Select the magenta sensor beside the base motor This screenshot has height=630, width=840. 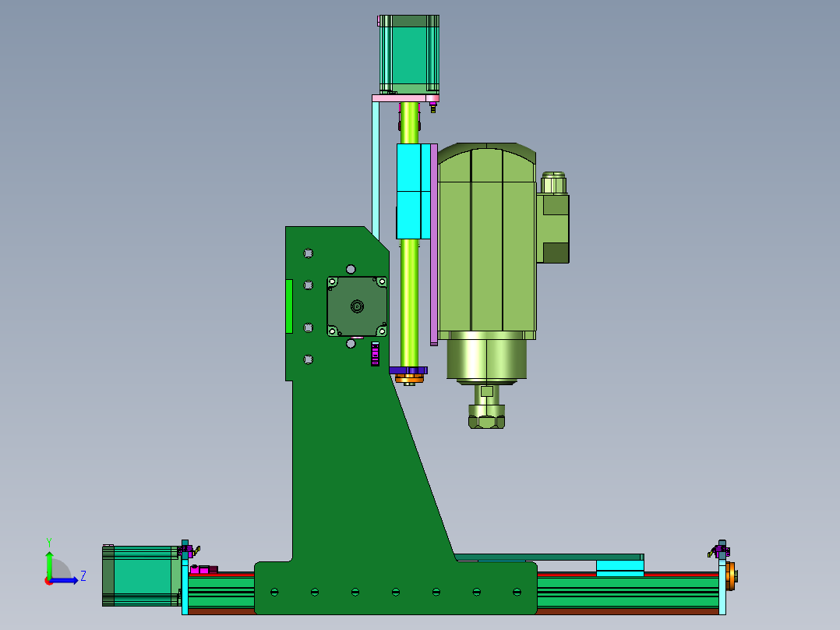(203, 569)
